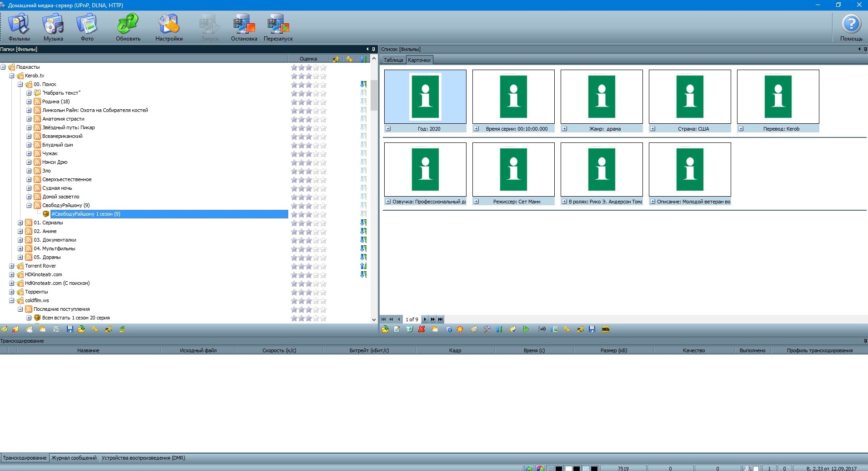Open the Журнал сообщений tab
868x471 pixels.
click(x=74, y=458)
